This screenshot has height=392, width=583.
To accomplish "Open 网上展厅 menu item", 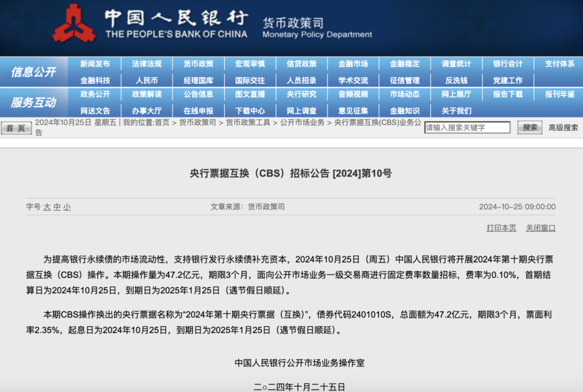I will pyautogui.click(x=457, y=94).
